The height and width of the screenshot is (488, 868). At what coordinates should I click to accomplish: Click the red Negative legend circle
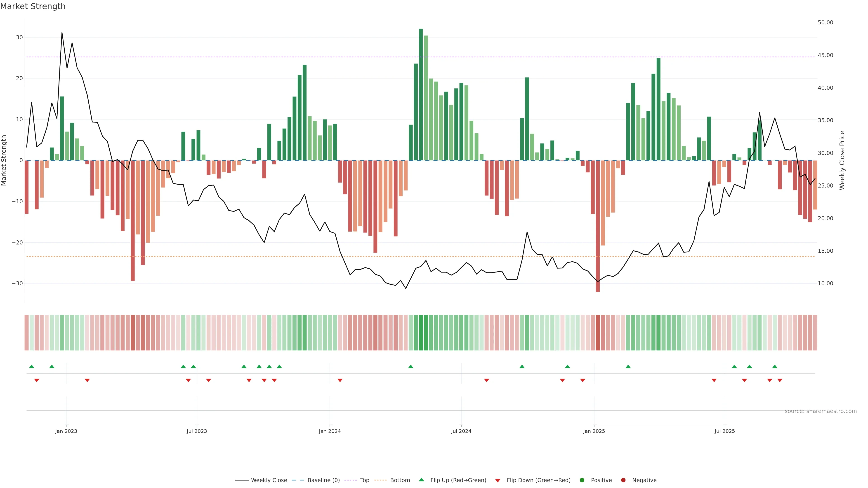[623, 480]
